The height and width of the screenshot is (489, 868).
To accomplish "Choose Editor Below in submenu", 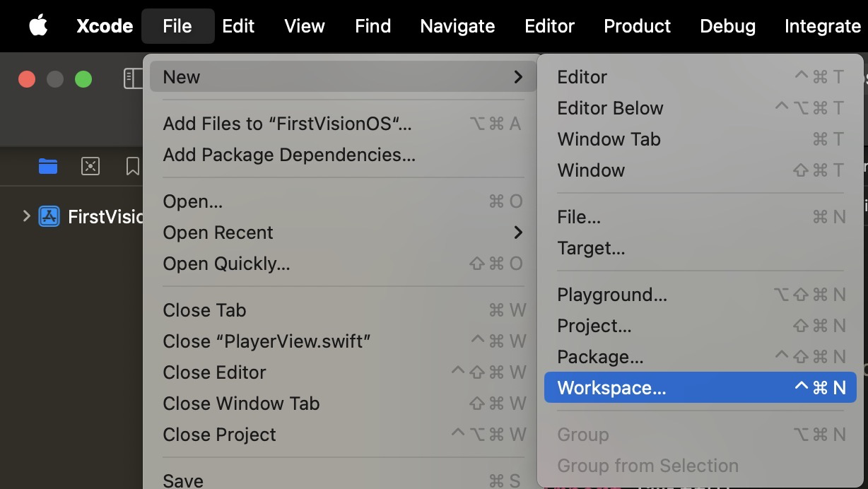I will tap(700, 108).
